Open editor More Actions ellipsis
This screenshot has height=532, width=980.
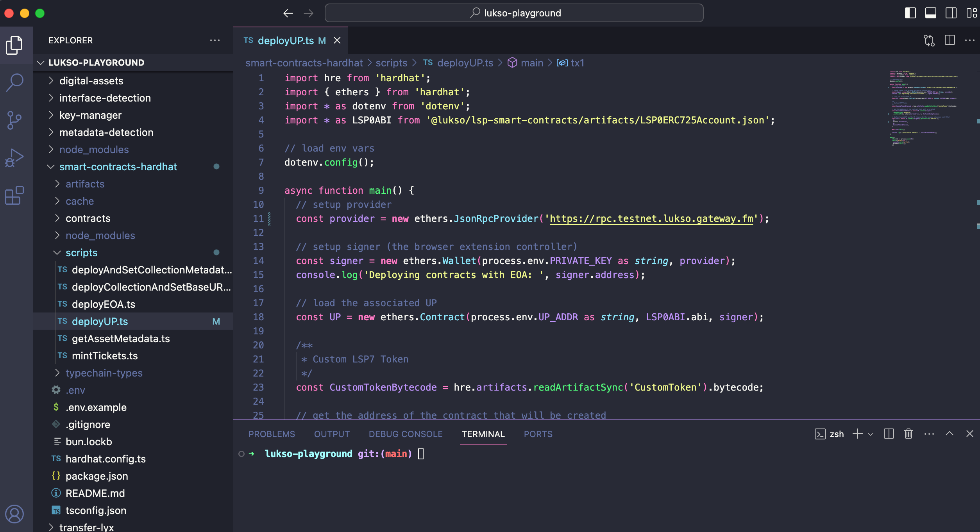pyautogui.click(x=970, y=40)
